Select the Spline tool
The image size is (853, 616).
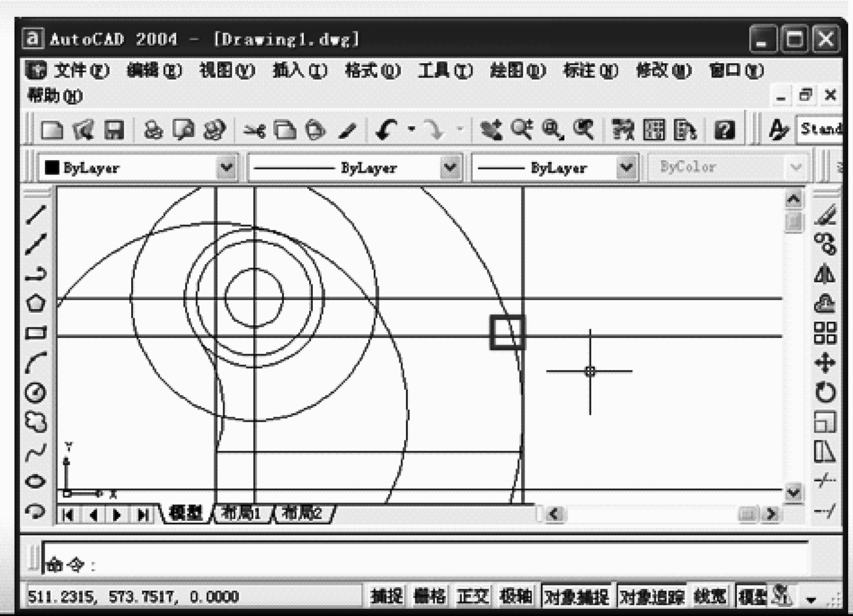pos(36,452)
